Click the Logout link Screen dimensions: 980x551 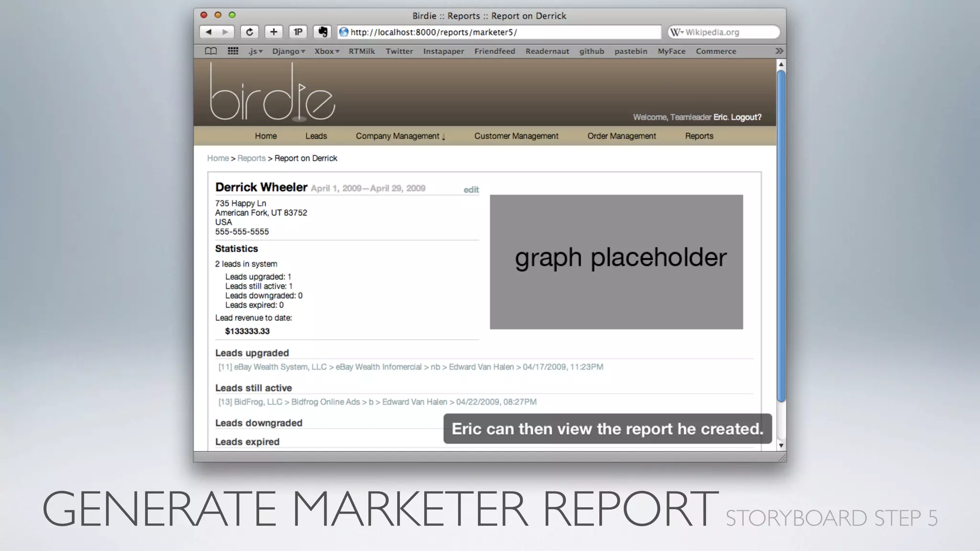(746, 117)
